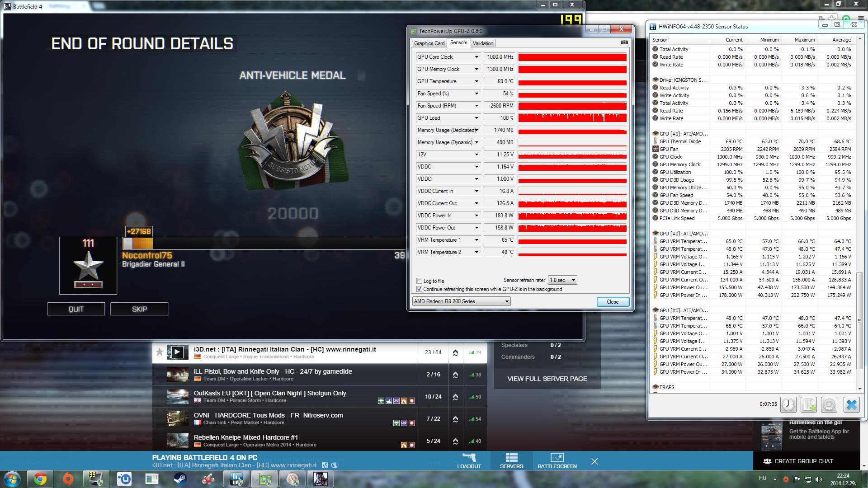
Task: Open Rebellen Kneipe-Mixed-Hardcore #1 server
Action: [x=246, y=437]
